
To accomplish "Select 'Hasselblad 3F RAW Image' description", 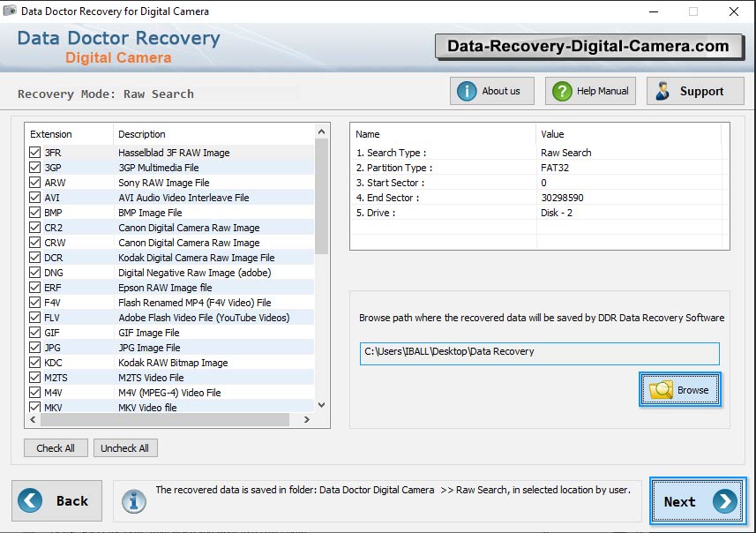I will [174, 153].
